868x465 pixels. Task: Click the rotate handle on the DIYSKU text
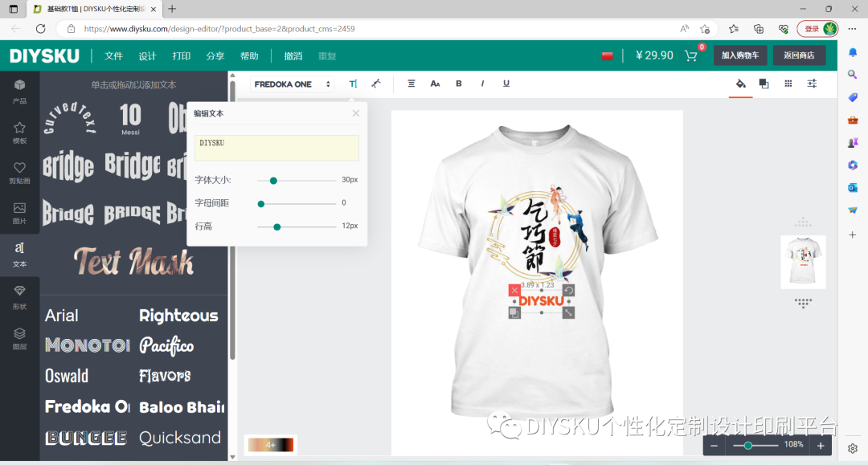568,290
